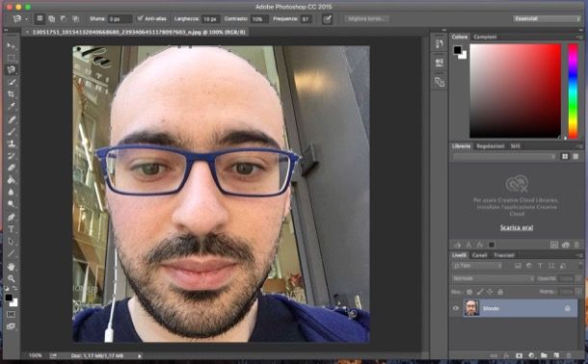
Task: Open the History panel icon
Action: tap(440, 44)
